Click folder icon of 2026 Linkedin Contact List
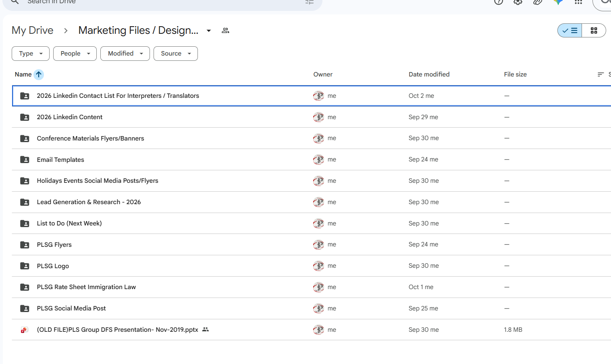611x364 pixels. tap(25, 96)
